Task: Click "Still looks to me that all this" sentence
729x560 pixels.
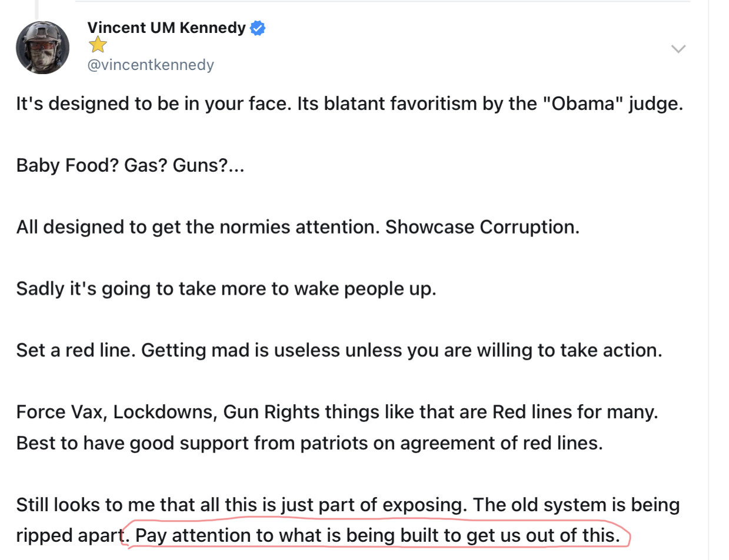Action: (241, 505)
